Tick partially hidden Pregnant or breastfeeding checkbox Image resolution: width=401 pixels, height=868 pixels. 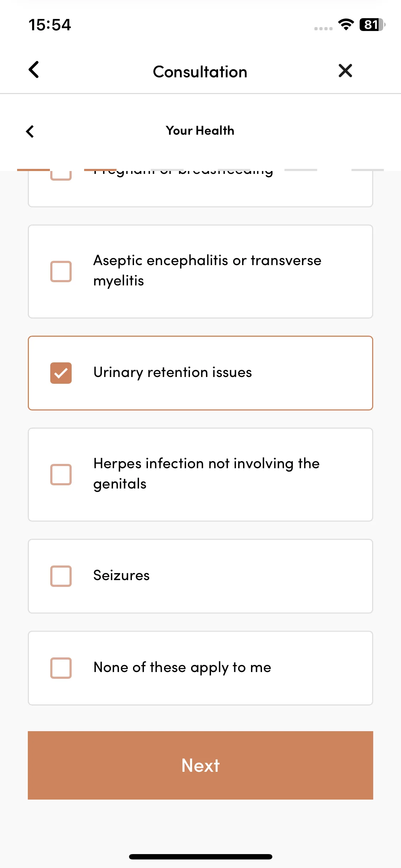61,176
